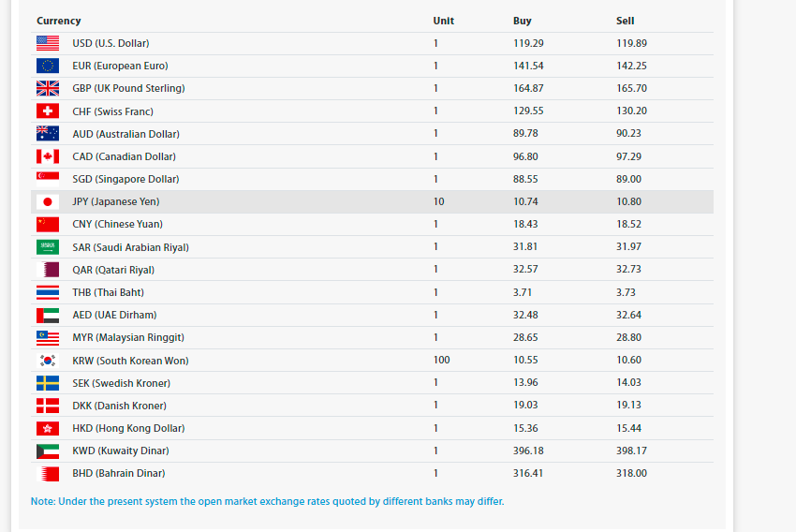The height and width of the screenshot is (532, 796).
Task: Click the Canadian maple leaf flag
Action: [48, 156]
